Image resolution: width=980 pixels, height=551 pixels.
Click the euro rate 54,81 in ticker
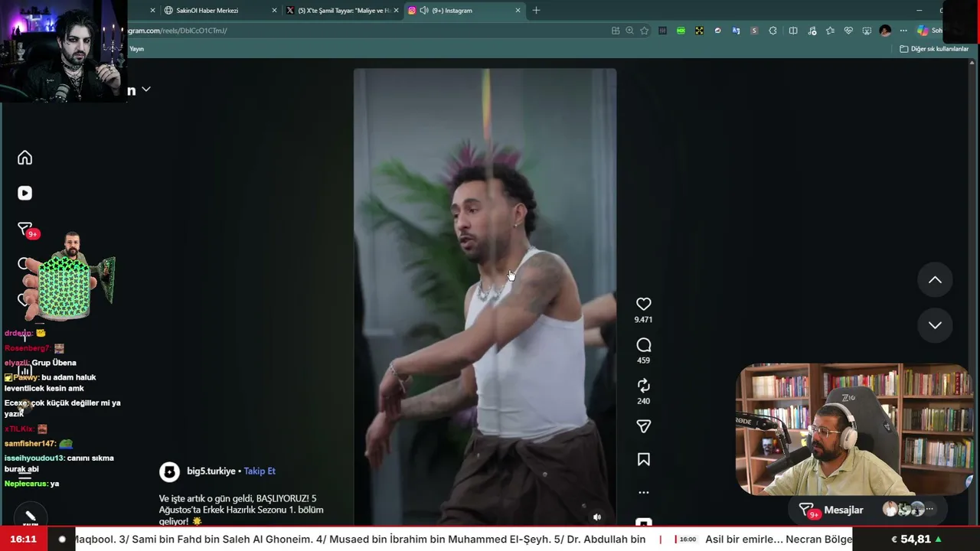[x=916, y=540]
